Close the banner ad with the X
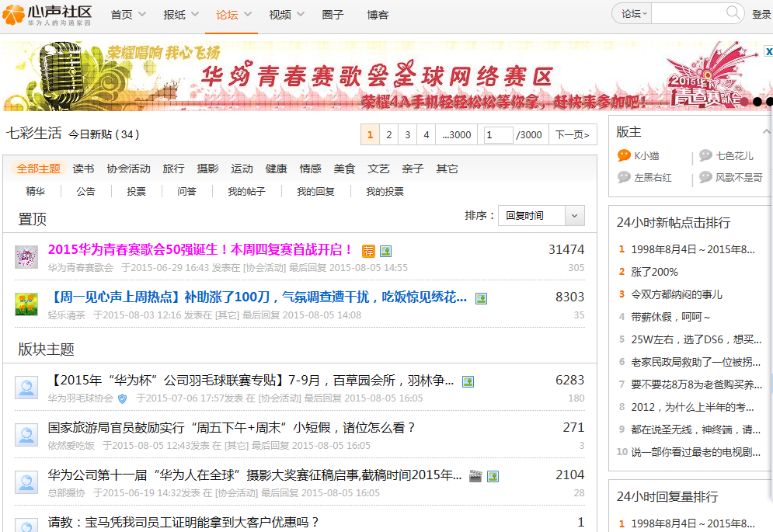The width and height of the screenshot is (773, 532). point(768,51)
